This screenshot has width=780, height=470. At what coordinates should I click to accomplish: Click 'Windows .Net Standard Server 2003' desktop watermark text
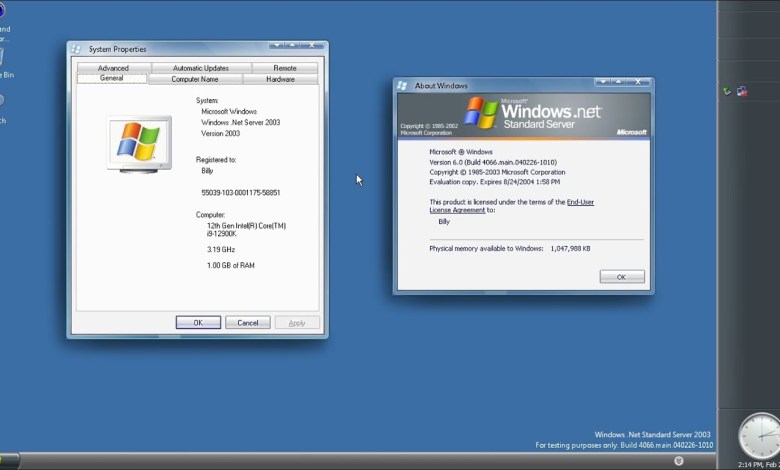coord(652,434)
